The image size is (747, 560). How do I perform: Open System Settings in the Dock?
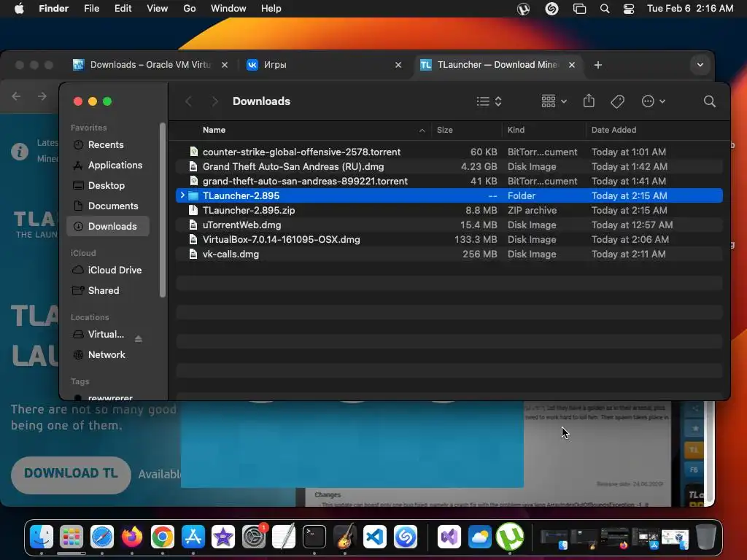tap(253, 537)
